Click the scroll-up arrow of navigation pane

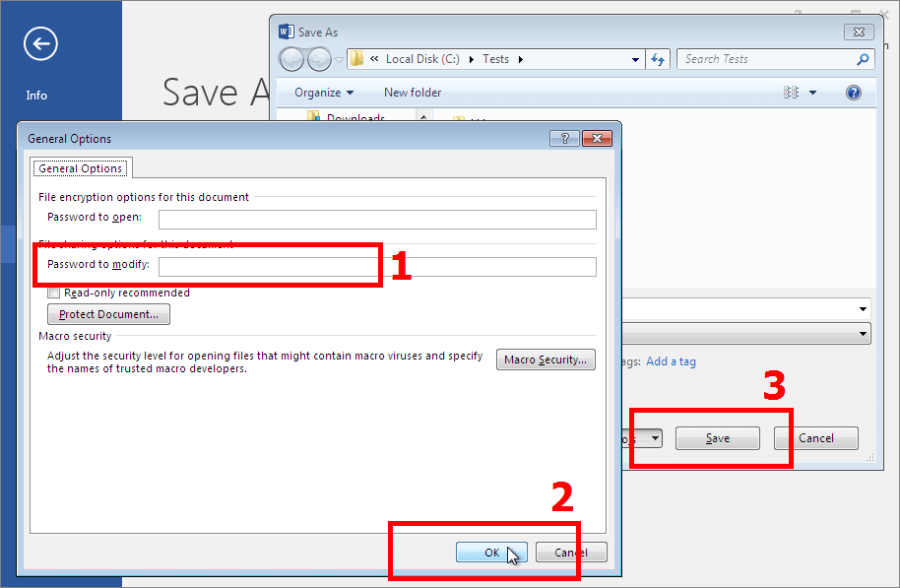[423, 116]
